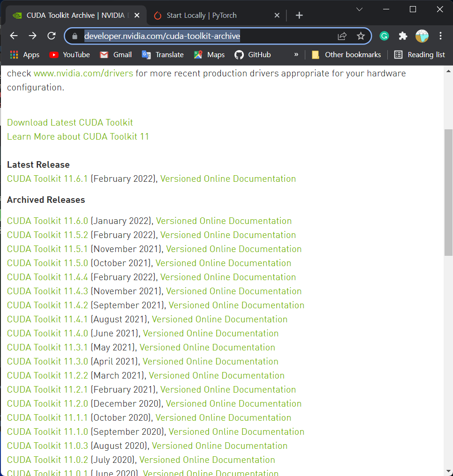Open documentation for CUDA Toolkit 11.3.0
453x476 pixels.
[x=211, y=362]
